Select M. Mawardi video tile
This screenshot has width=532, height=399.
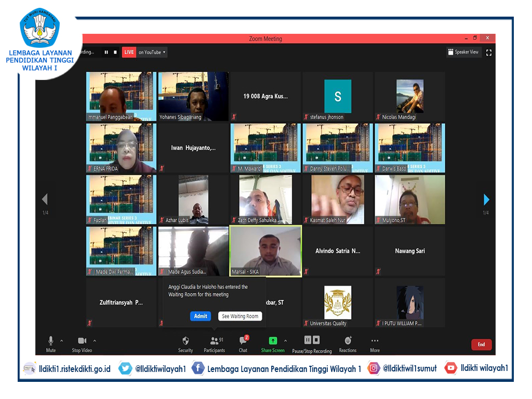pos(265,148)
